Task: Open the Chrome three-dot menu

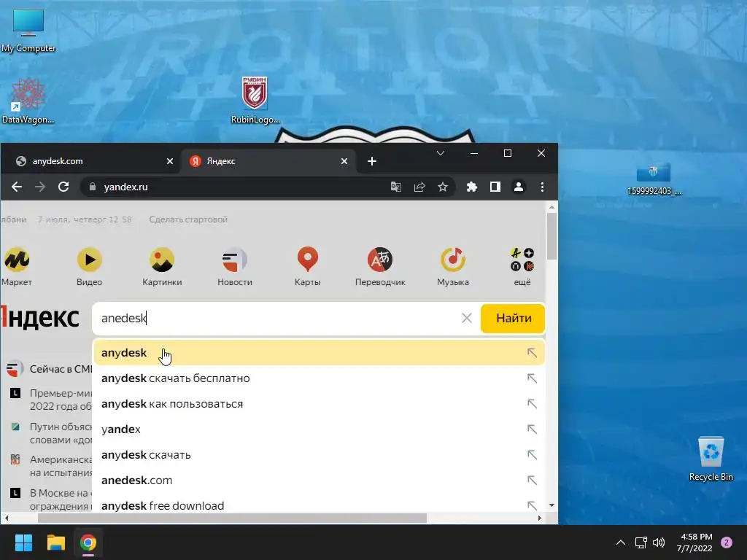Action: point(542,187)
